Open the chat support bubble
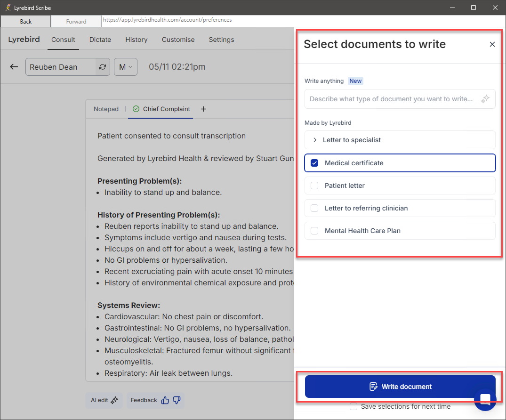506x420 pixels. click(x=485, y=399)
